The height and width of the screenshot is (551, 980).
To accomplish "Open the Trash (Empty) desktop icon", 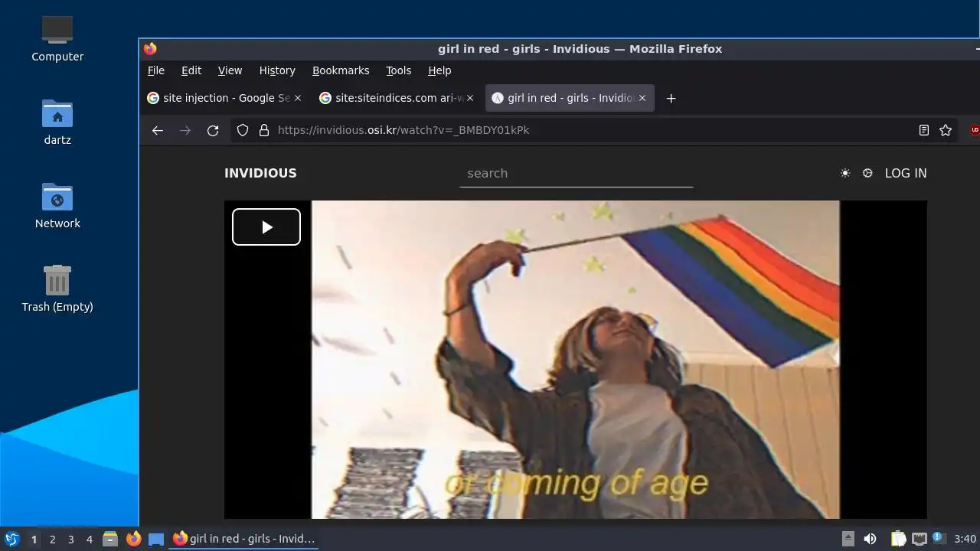I will [x=57, y=289].
